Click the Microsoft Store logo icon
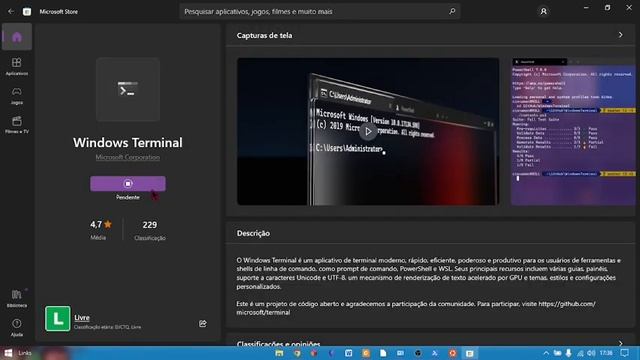The image size is (640, 360). point(27,11)
